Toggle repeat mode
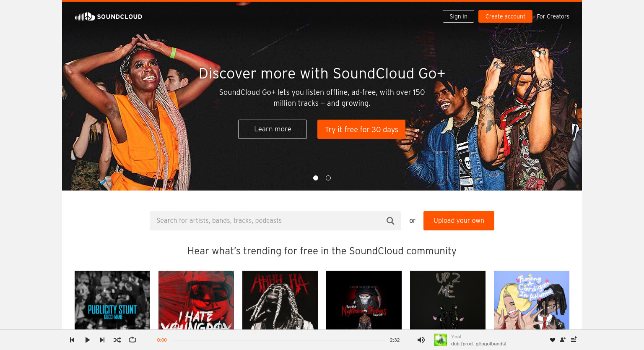Screen dimensions: 644x350 tap(132, 340)
